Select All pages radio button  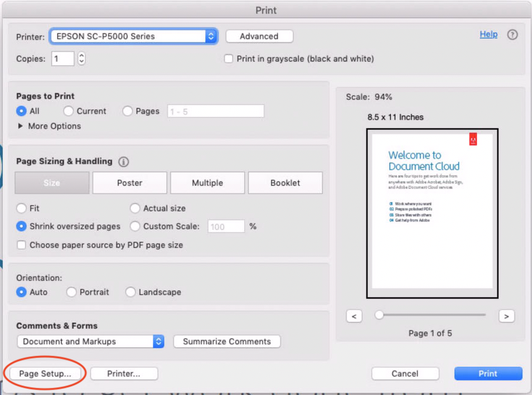pyautogui.click(x=21, y=111)
